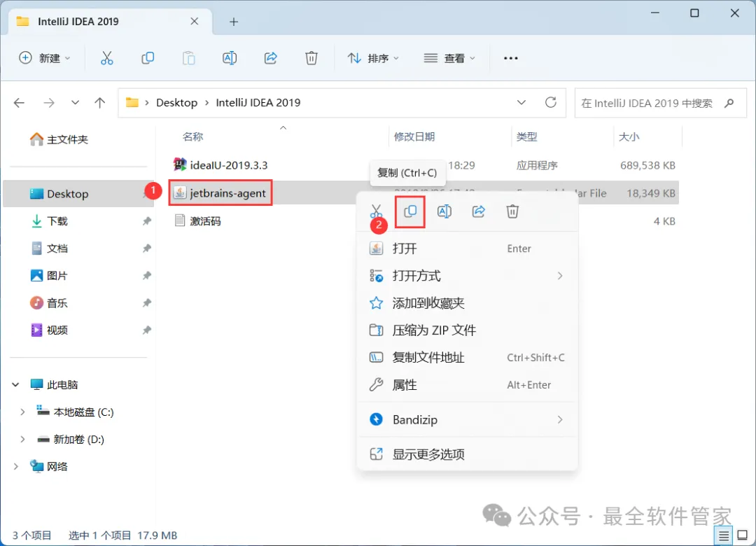Click the Copy icon in the context menu
Screen dimensions: 756x546
[410, 211]
